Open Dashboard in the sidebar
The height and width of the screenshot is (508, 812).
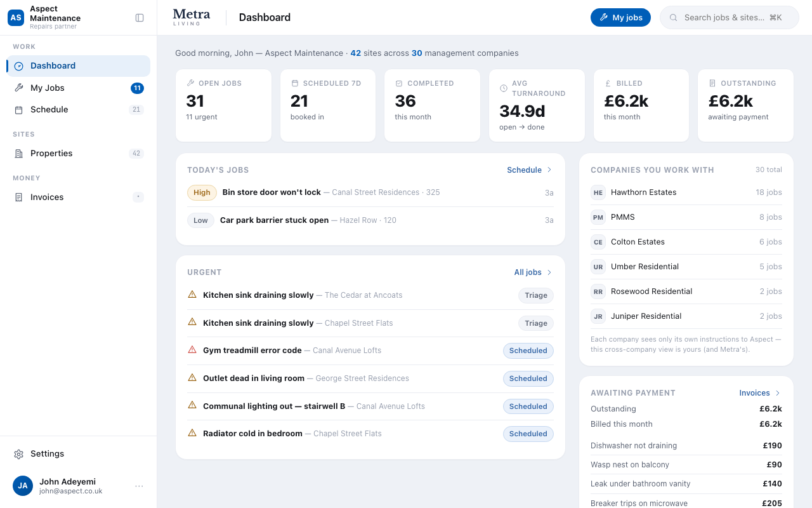(x=79, y=66)
